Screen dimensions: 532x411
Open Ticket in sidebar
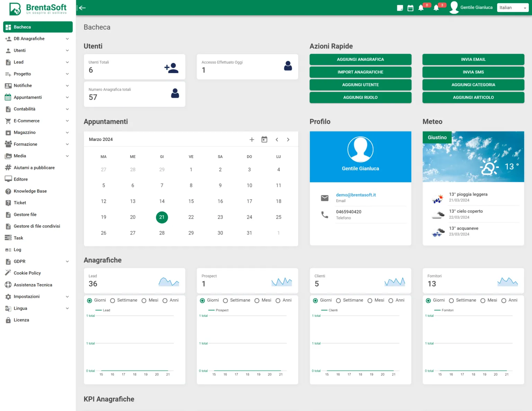tap(20, 203)
